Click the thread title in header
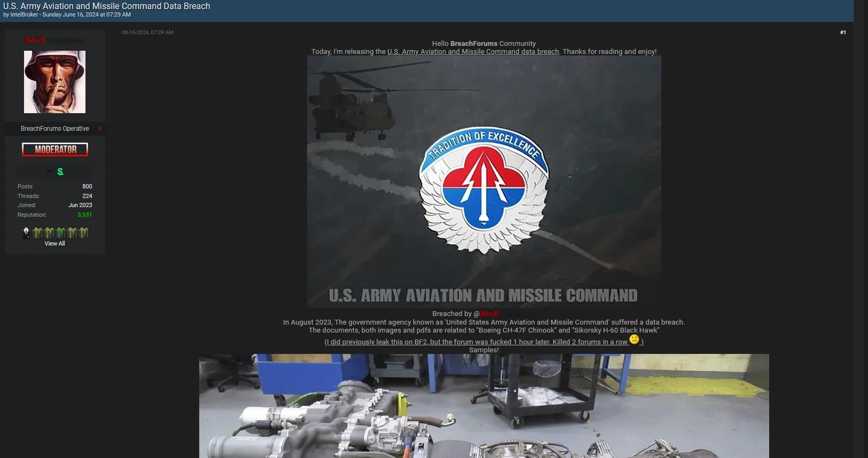The image size is (868, 458). pyautogui.click(x=107, y=6)
